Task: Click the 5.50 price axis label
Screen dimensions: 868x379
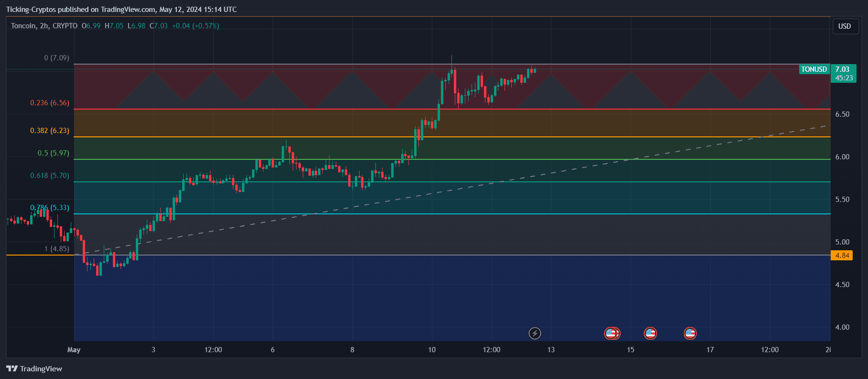Action: (842, 200)
